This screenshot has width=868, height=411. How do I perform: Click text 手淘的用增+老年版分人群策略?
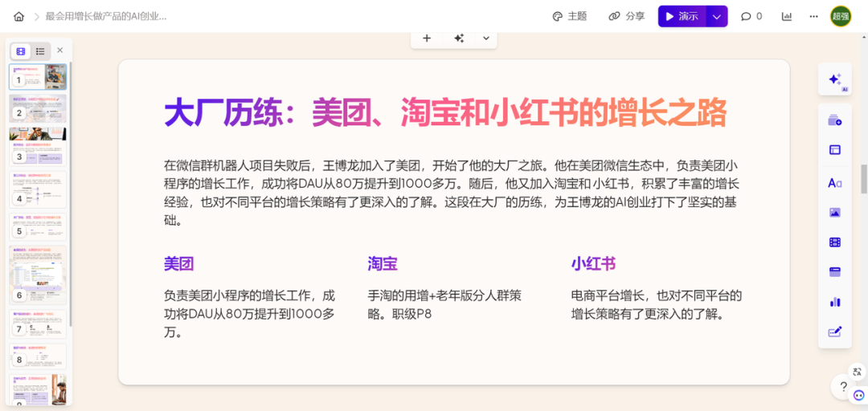[444, 304]
